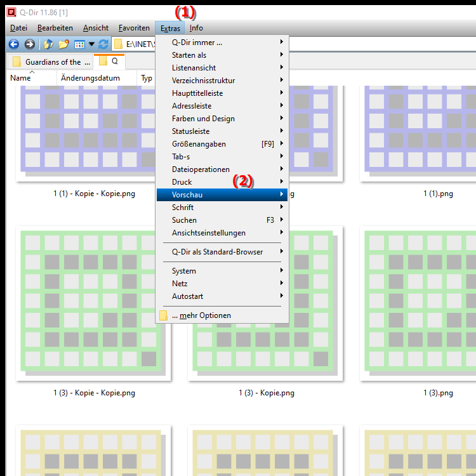Open the Bearbeiten menu

click(55, 28)
